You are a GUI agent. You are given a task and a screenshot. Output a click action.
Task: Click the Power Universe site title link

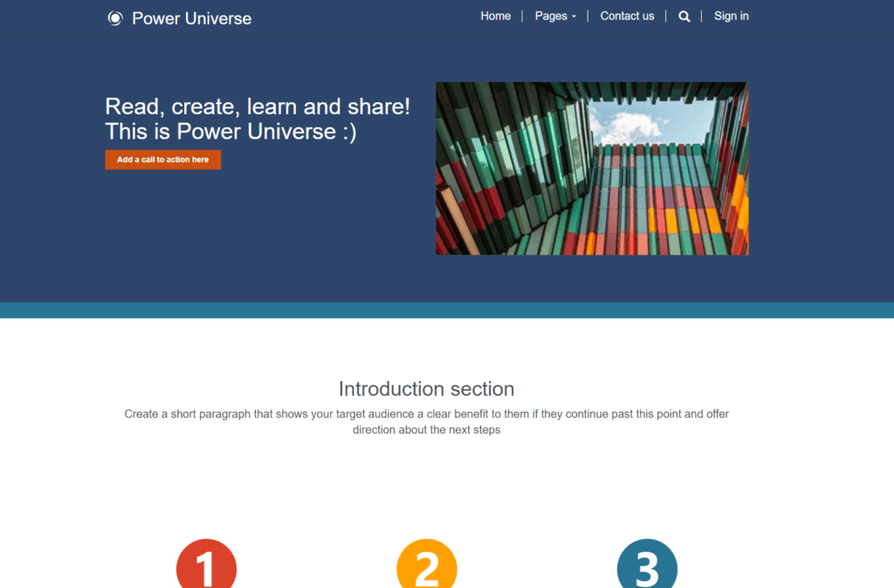(x=191, y=17)
